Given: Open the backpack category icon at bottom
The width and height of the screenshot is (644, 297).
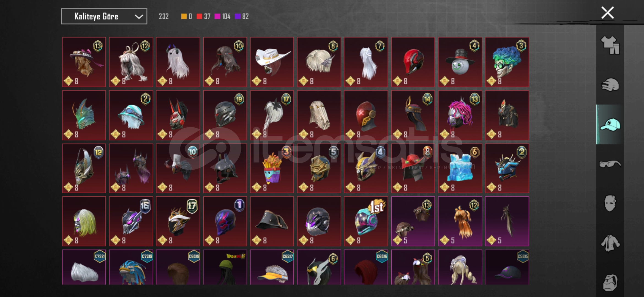Looking at the screenshot, I should (610, 282).
